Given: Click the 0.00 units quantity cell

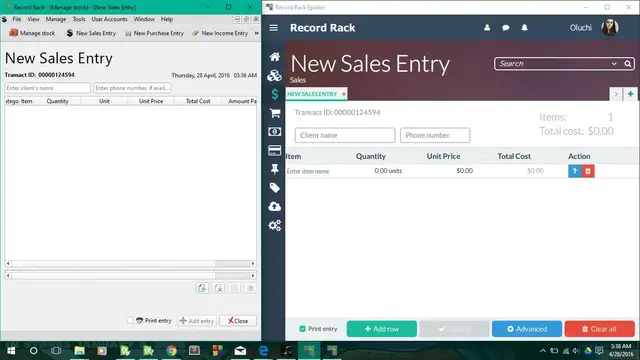Looking at the screenshot, I should pyautogui.click(x=388, y=171).
